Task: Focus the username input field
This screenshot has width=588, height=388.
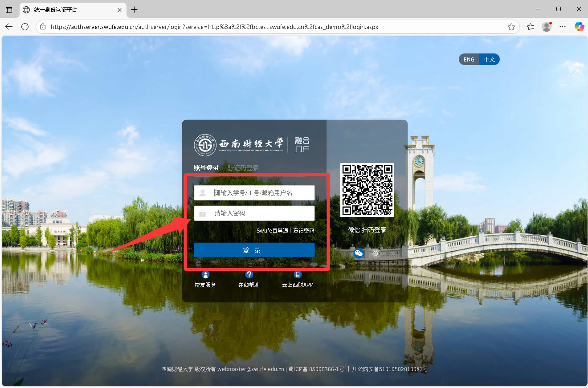Action: click(254, 193)
